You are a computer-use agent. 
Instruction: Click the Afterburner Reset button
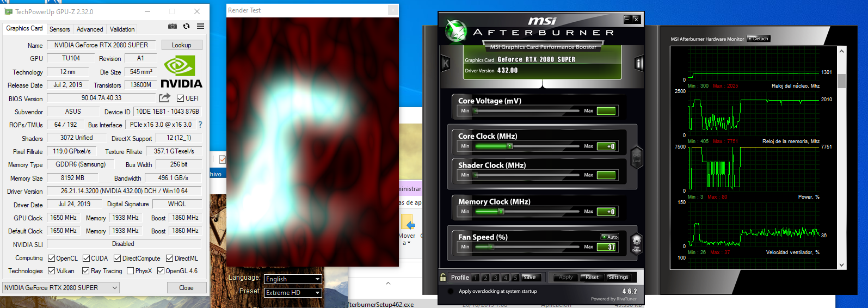[592, 278]
